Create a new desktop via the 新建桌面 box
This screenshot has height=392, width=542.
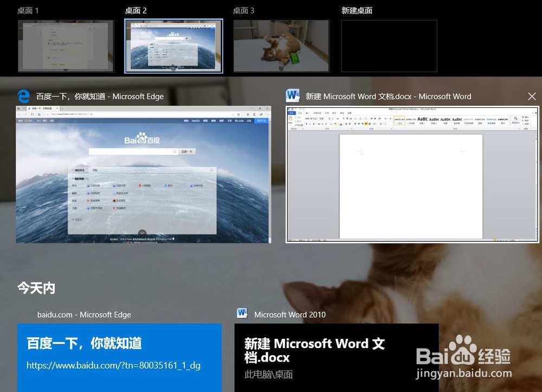tap(389, 46)
